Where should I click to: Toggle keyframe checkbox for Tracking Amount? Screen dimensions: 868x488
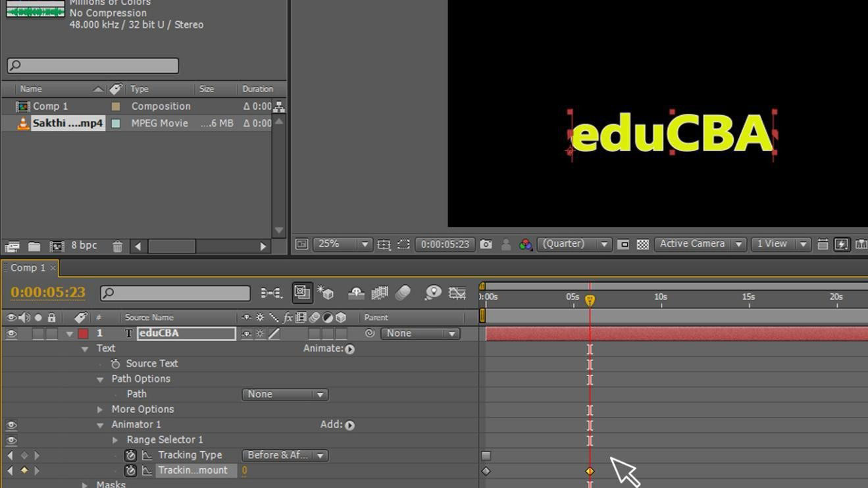(x=24, y=471)
